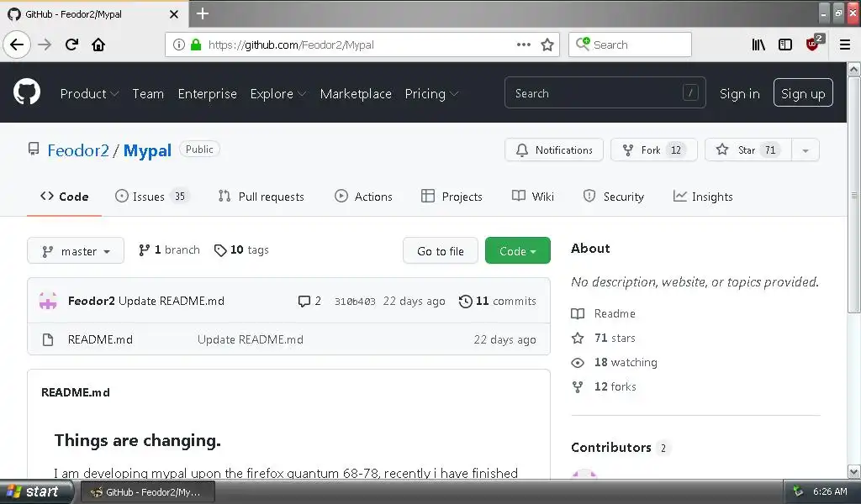Viewport: 861px width, 504px height.
Task: Bookmark this page with star icon
Action: click(547, 45)
